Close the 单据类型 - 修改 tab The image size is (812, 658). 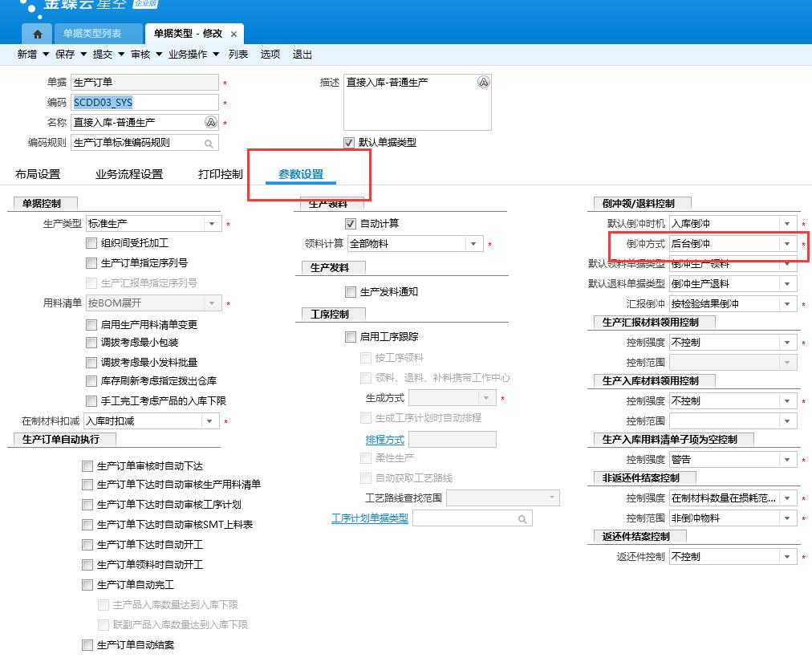coord(233,35)
